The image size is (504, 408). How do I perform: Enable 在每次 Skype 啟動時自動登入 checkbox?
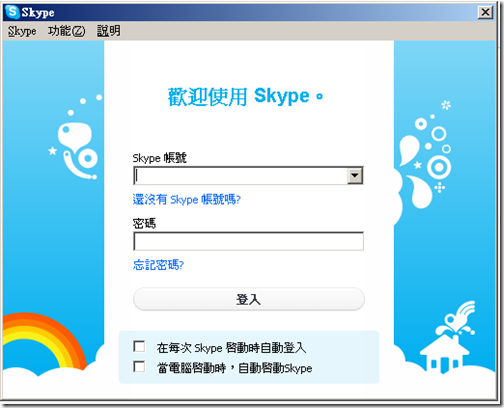[139, 346]
